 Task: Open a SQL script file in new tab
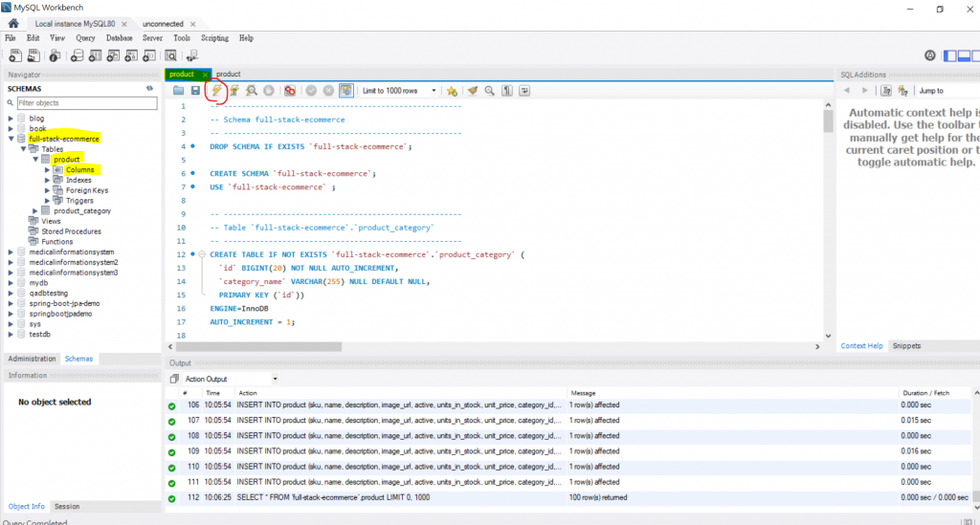coord(33,55)
